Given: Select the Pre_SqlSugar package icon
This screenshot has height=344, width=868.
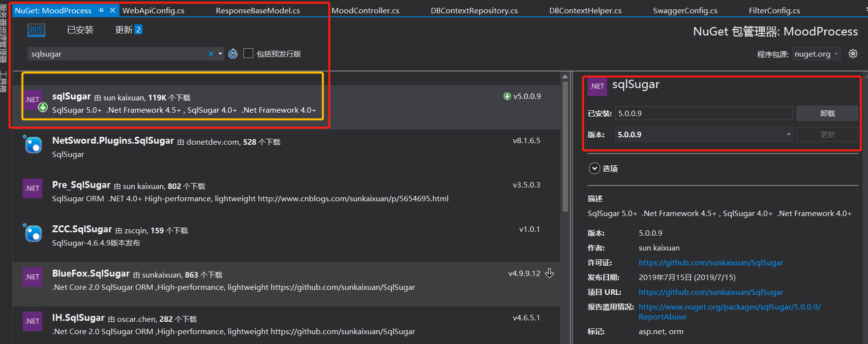Looking at the screenshot, I should coord(33,188).
